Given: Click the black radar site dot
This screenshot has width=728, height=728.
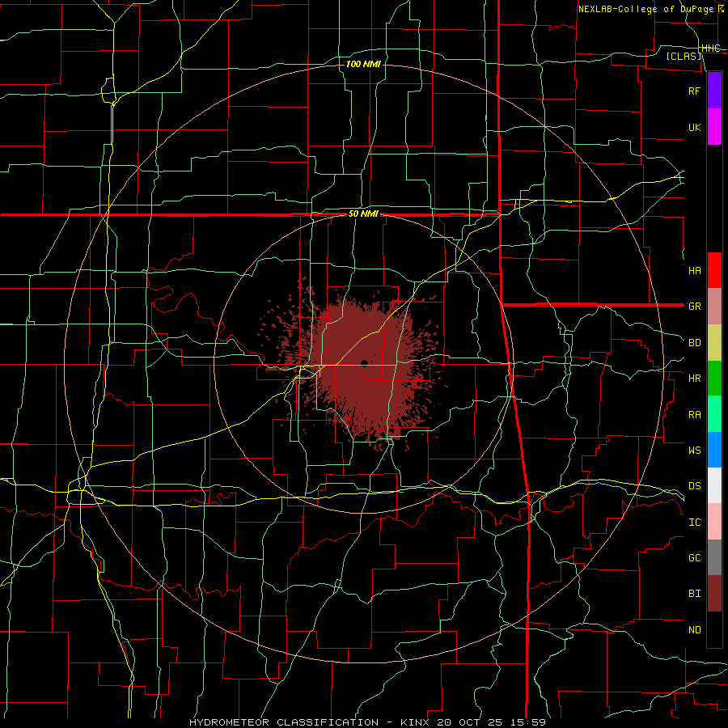Looking at the screenshot, I should [364, 363].
